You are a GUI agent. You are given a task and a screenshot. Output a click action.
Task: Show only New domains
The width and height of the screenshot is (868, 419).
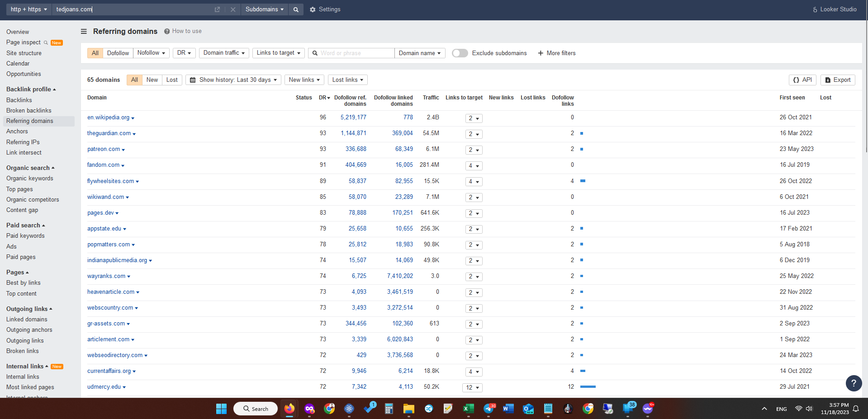pyautogui.click(x=152, y=80)
